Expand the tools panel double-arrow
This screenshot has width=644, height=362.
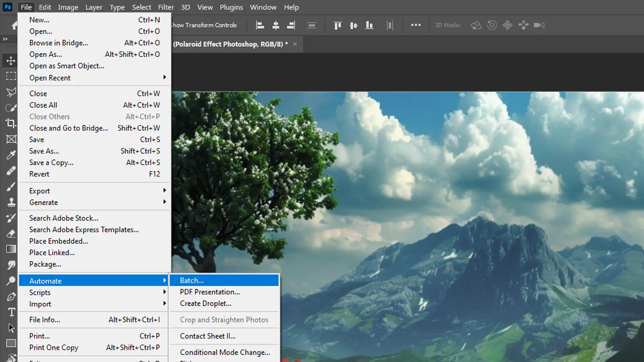[x=5, y=39]
